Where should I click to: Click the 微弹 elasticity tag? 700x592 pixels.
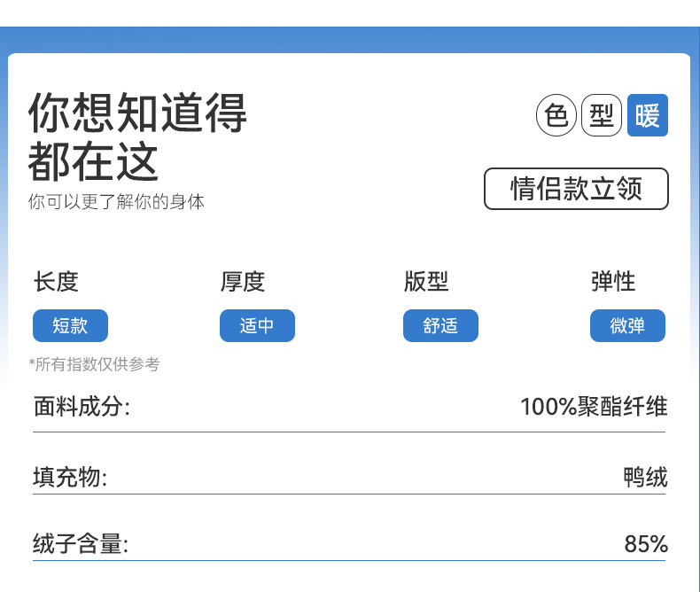coord(627,325)
